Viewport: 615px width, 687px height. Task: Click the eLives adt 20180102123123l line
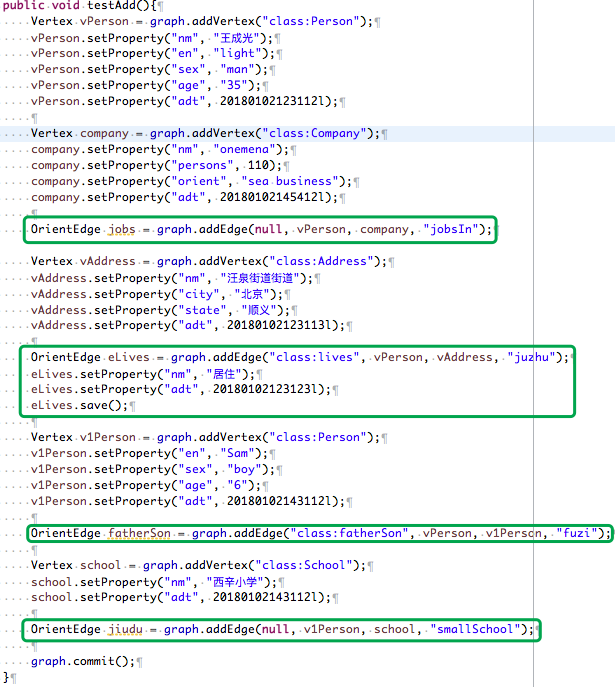pyautogui.click(x=180, y=389)
